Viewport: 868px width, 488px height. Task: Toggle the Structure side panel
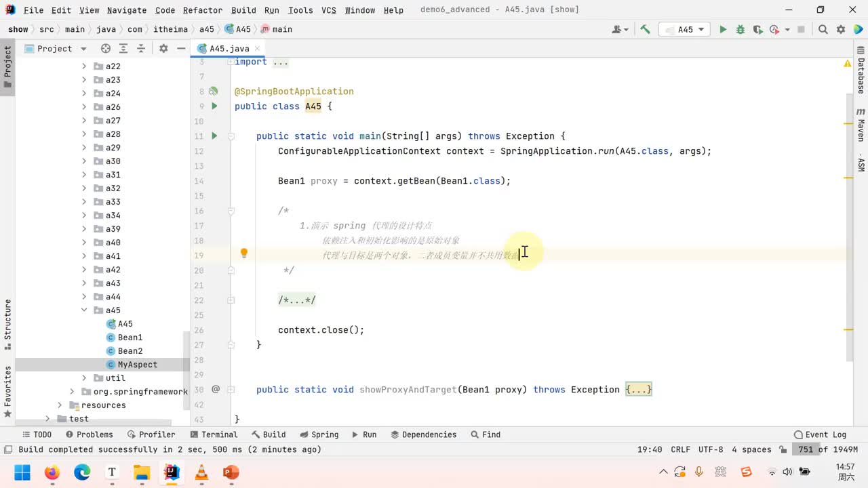(7, 324)
